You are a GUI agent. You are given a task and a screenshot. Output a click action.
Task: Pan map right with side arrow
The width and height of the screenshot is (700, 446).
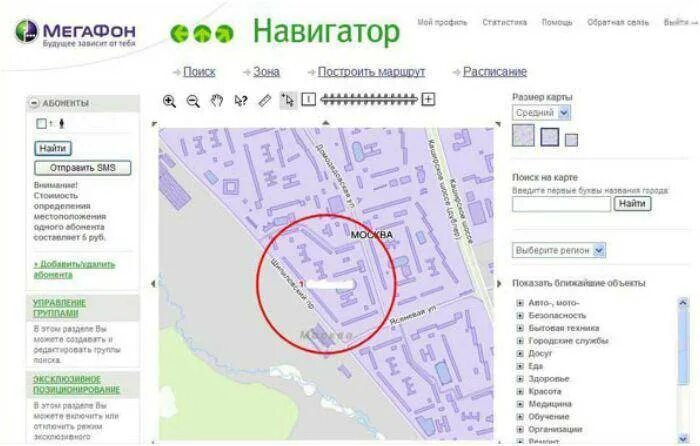499,283
